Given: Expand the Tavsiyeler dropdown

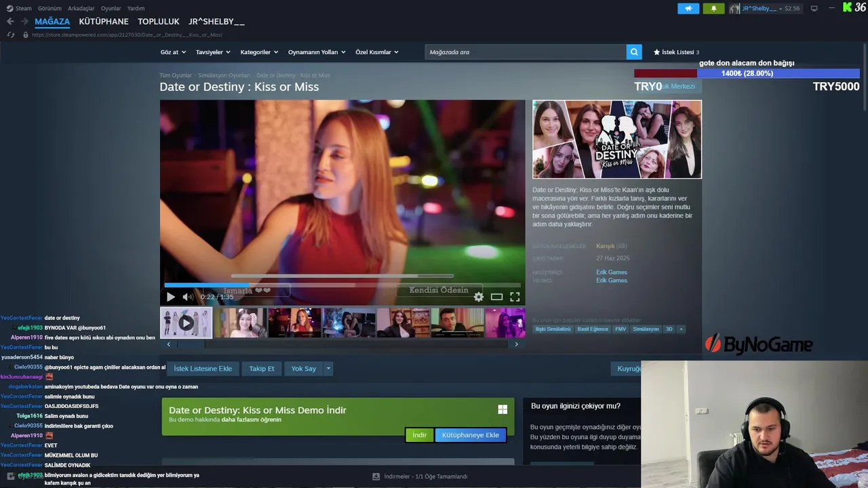Looking at the screenshot, I should (x=213, y=52).
